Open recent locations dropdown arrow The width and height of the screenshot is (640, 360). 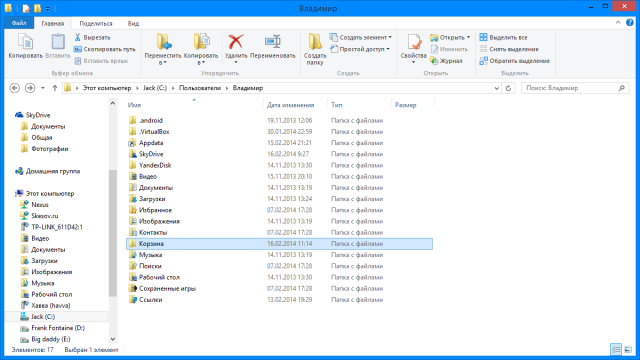[42, 88]
